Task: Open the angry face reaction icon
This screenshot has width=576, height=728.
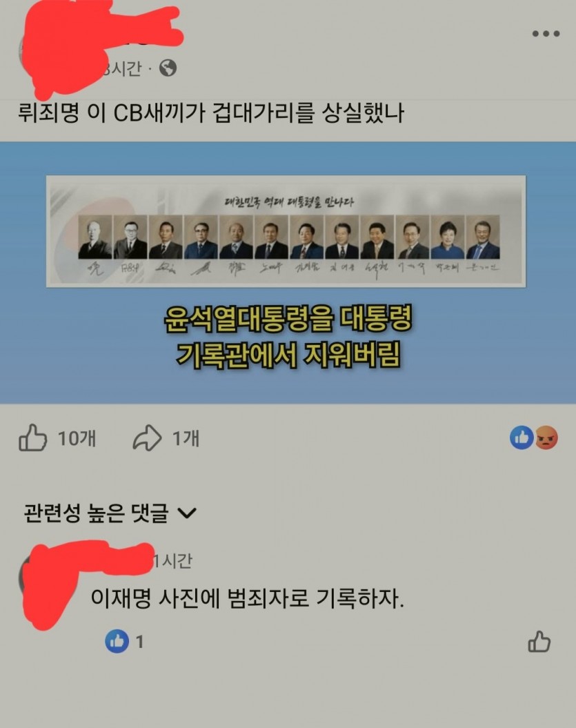Action: [546, 437]
